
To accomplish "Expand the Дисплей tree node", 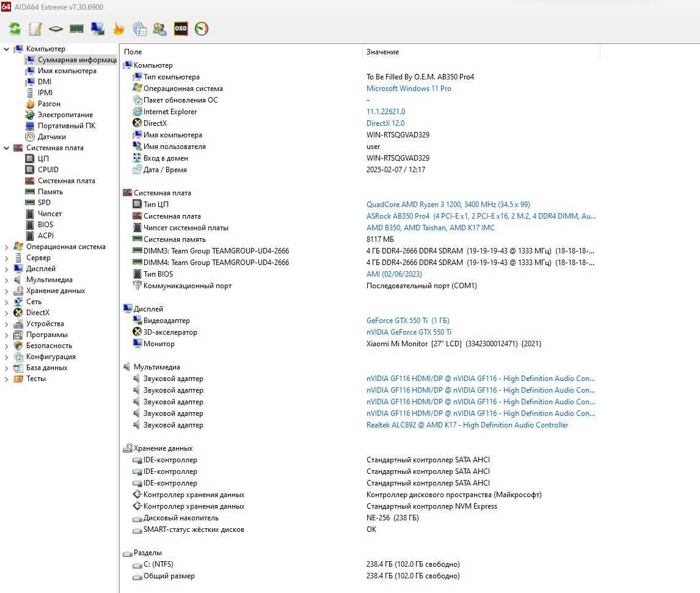I will [x=6, y=269].
